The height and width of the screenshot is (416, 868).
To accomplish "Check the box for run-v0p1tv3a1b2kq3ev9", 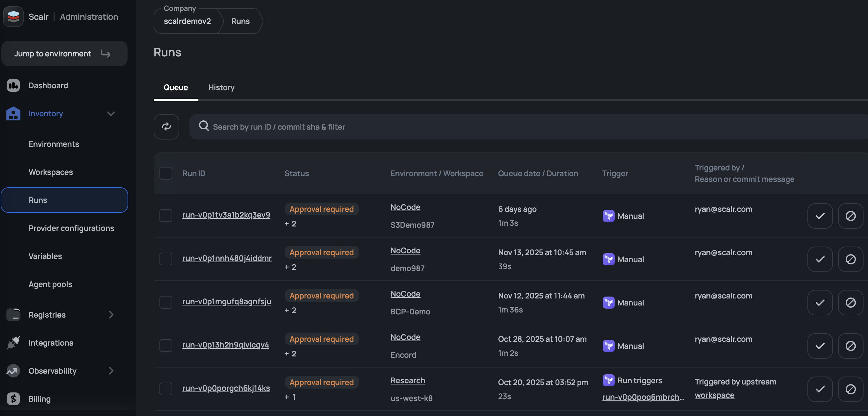I will (x=166, y=215).
